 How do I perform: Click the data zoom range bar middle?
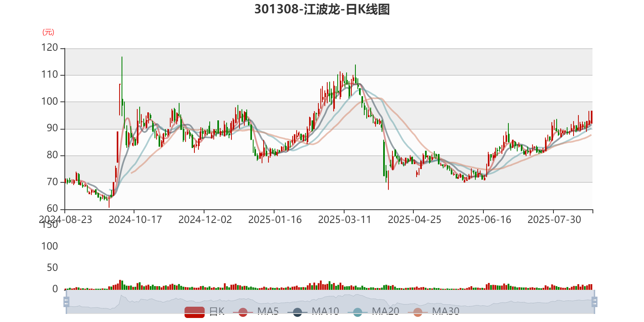330,302
